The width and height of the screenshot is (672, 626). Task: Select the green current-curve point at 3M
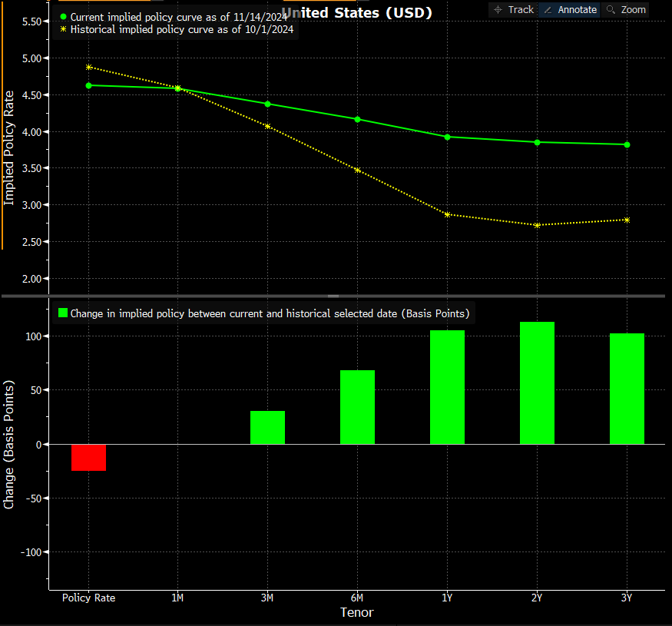click(268, 104)
